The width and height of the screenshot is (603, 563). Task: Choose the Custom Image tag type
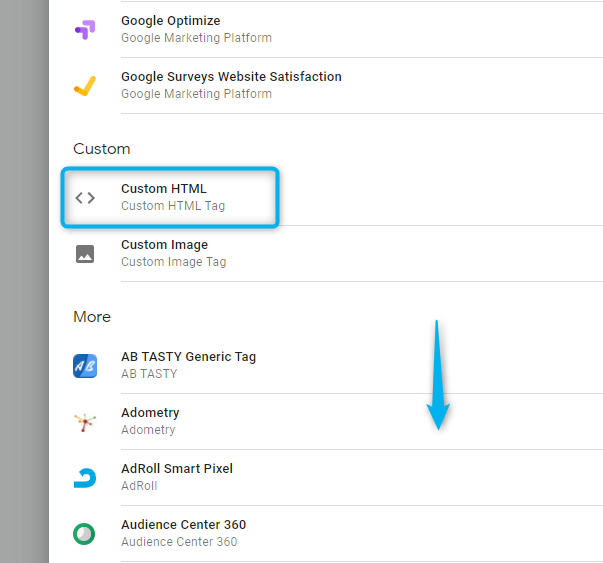click(165, 245)
